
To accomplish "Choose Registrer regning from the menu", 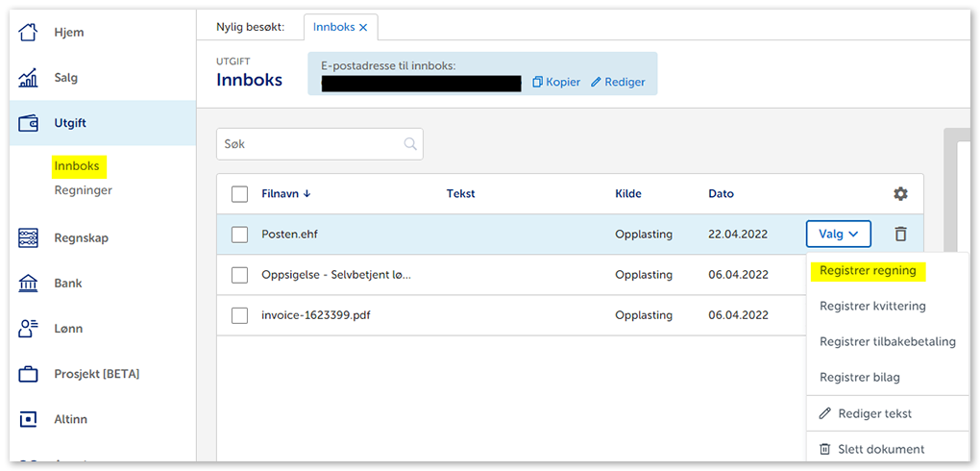I will pos(868,271).
